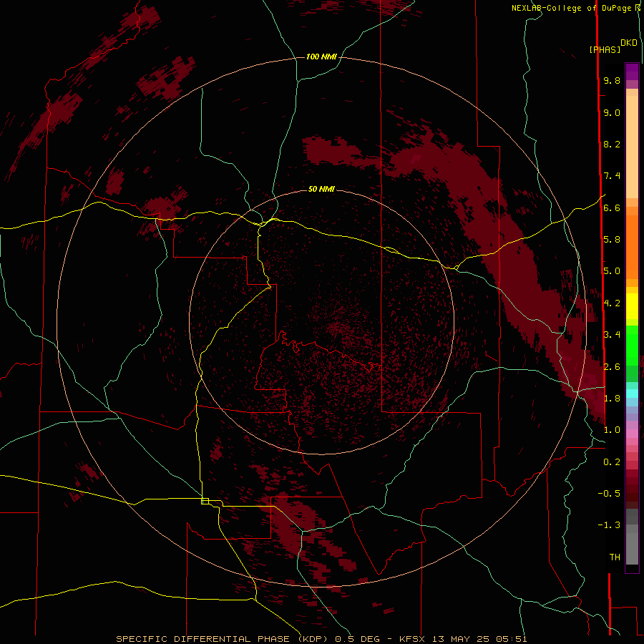Click the KFSX radar site identifier

412,639
